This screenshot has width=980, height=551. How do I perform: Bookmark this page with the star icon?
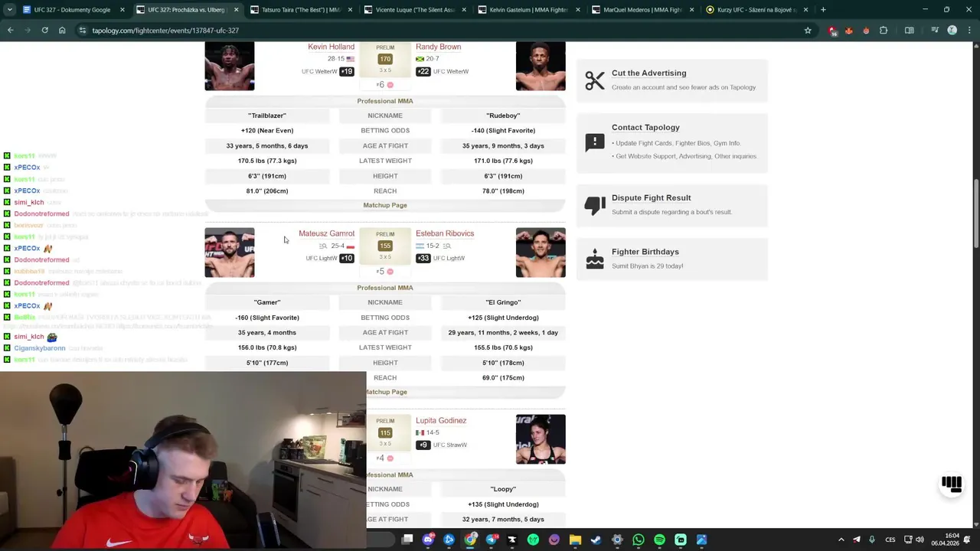click(808, 31)
